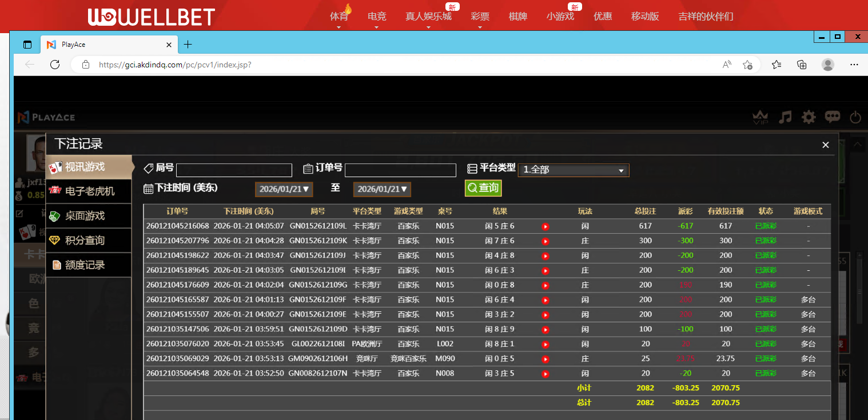Open the end date picker dropdown
This screenshot has height=420, width=868.
pos(382,189)
